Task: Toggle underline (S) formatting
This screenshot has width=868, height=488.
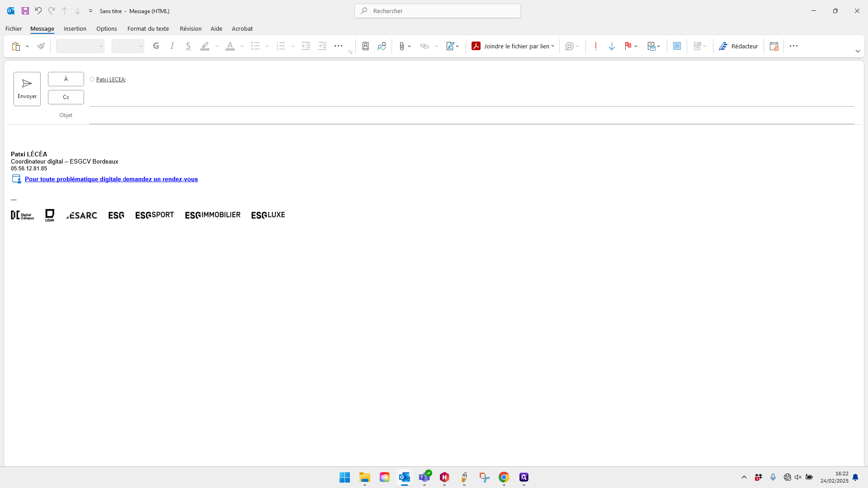Action: pos(189,46)
